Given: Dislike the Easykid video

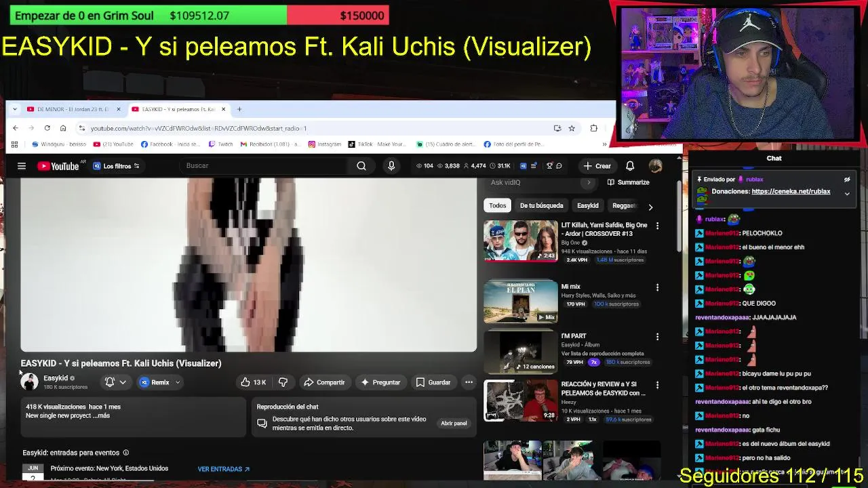Looking at the screenshot, I should coord(283,382).
